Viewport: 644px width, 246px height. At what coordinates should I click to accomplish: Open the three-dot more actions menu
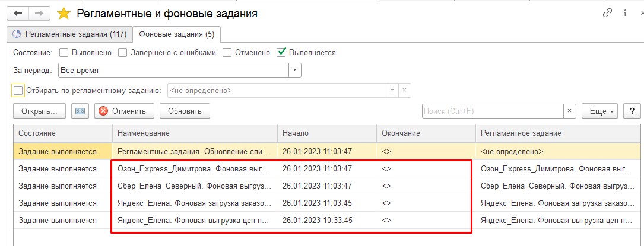(625, 13)
